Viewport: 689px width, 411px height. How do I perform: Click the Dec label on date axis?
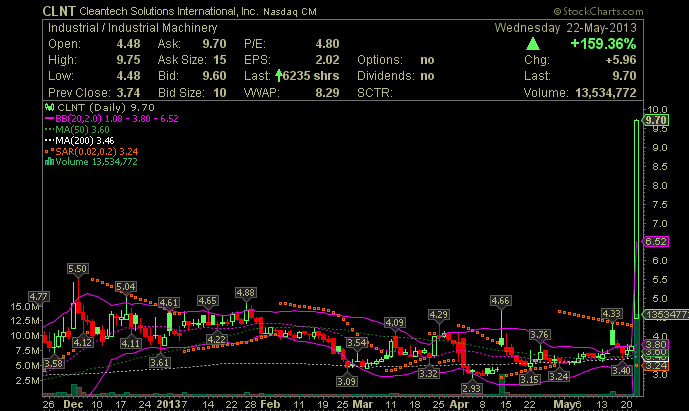73,404
